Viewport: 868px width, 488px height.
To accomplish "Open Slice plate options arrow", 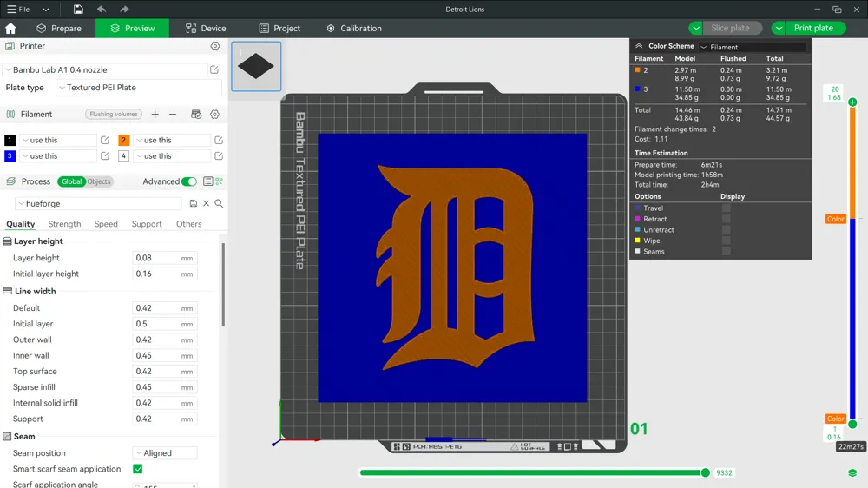I will [696, 28].
